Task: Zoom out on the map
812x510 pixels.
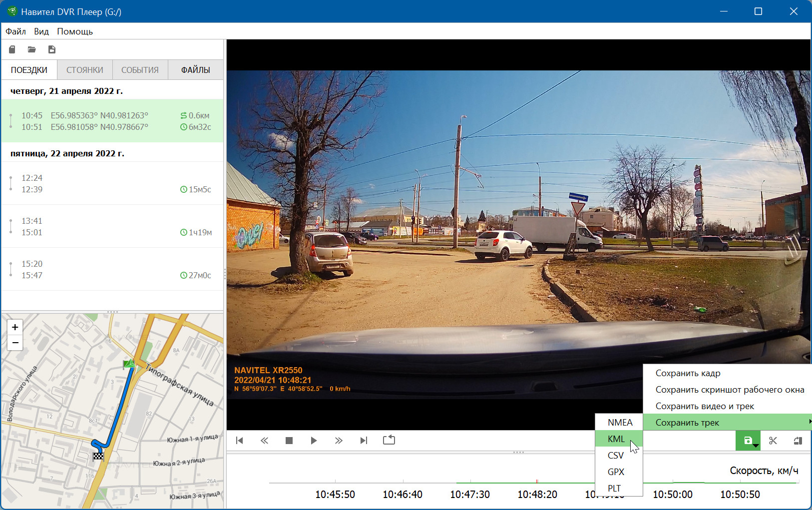Action: [15, 343]
